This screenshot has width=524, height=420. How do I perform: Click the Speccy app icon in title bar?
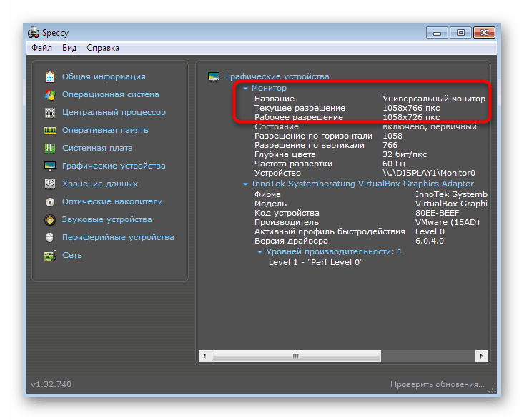pyautogui.click(x=34, y=33)
